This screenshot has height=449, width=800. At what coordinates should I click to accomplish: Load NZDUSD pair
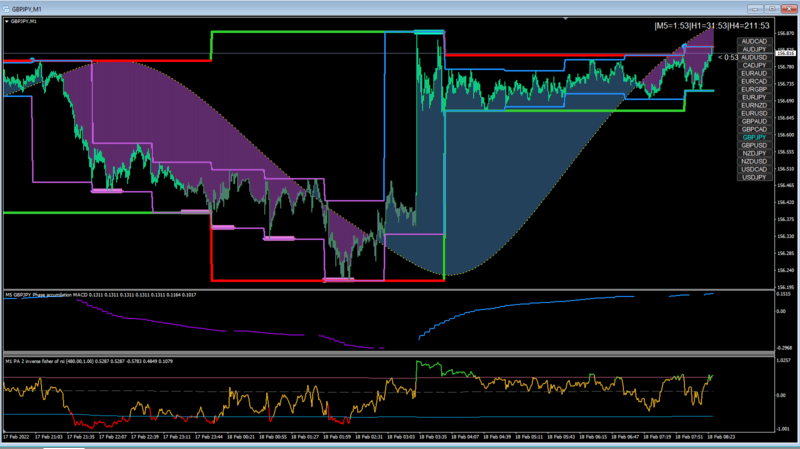pos(754,161)
